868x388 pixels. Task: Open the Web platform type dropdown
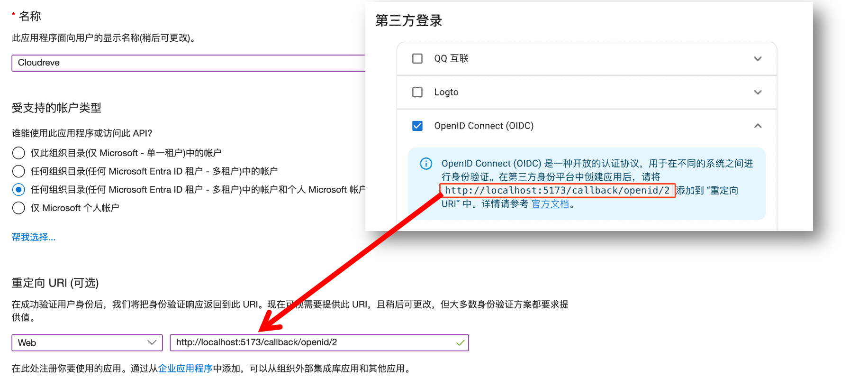(x=87, y=342)
